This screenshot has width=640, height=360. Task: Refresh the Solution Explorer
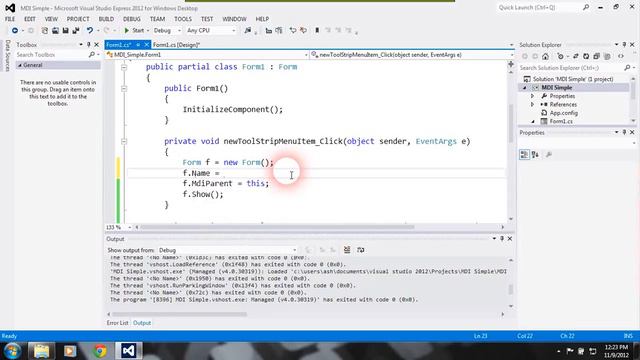point(586,56)
